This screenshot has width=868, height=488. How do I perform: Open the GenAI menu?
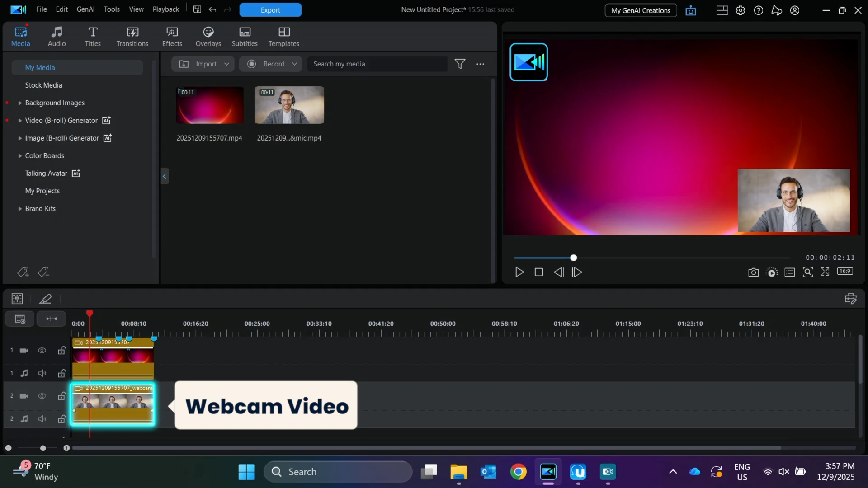click(85, 9)
